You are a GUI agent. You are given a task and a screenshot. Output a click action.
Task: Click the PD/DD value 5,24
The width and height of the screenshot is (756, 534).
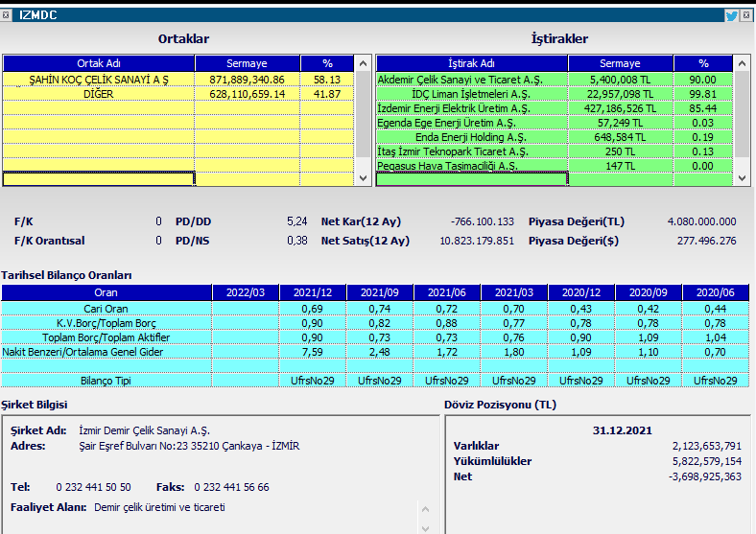coord(297,221)
